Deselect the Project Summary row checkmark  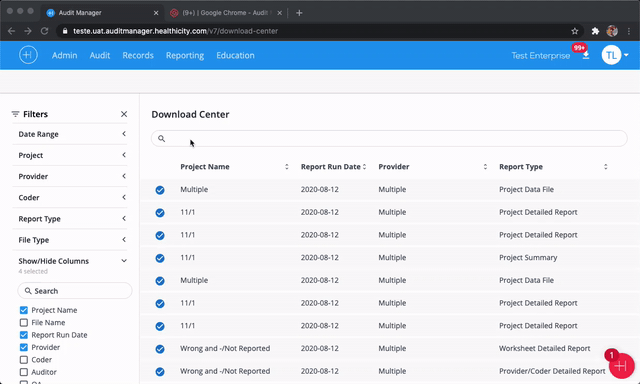pos(160,258)
